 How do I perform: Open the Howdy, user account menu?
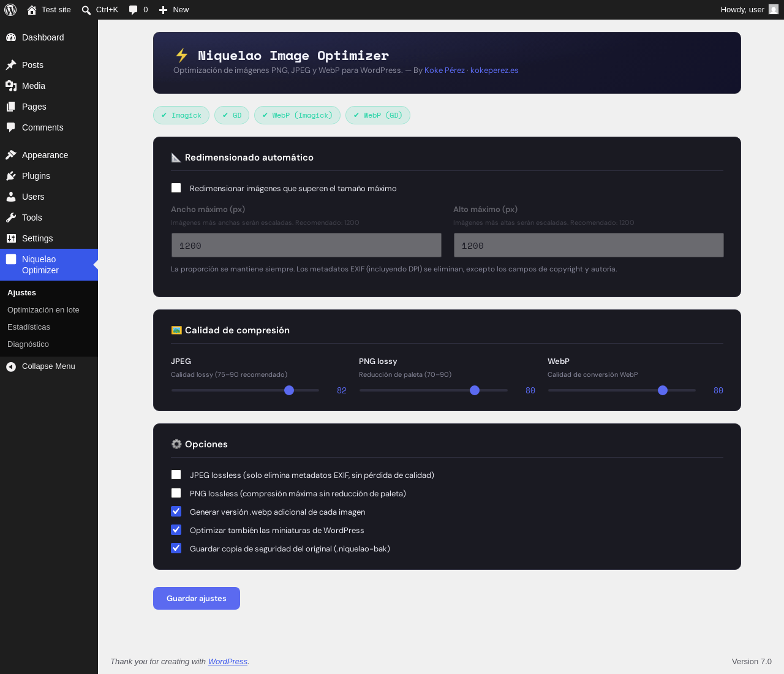[x=749, y=10]
